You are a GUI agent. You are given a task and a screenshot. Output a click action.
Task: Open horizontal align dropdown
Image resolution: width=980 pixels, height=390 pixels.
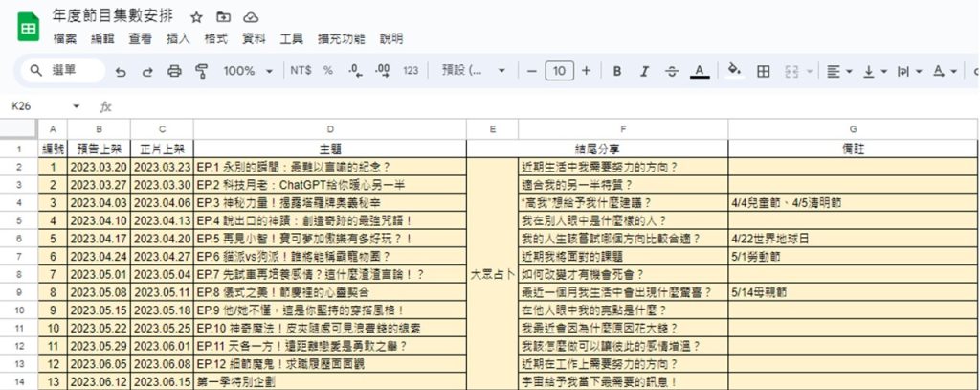tap(838, 71)
